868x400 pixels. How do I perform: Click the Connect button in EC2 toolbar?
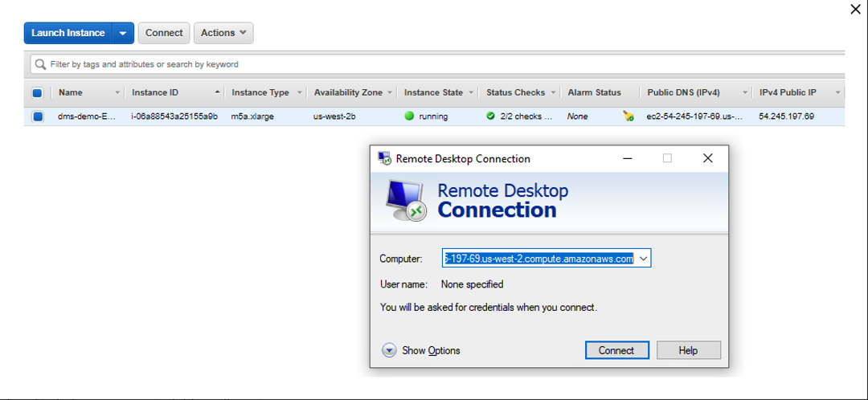click(x=164, y=33)
